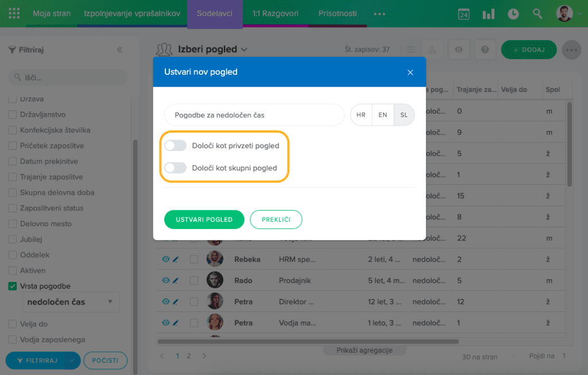Close the Ustvari nov pogled dialog

(x=410, y=72)
